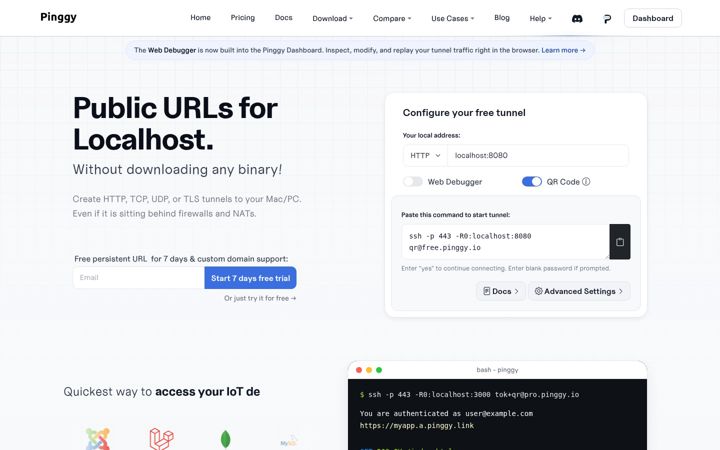Viewport: 720px width, 450px height.
Task: Focus the Email input field
Action: click(138, 278)
